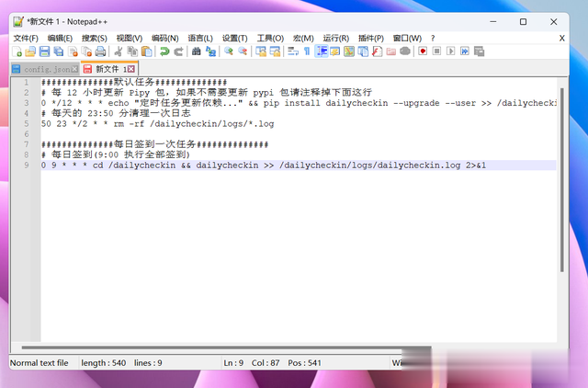This screenshot has height=388, width=588.
Task: Close the 新文件 1 tab
Action: point(130,69)
